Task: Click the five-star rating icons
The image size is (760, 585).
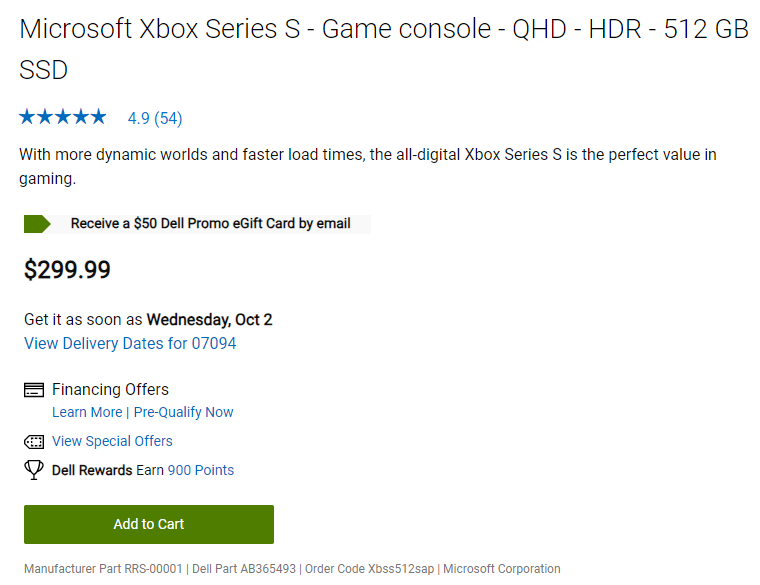Action: coord(62,117)
